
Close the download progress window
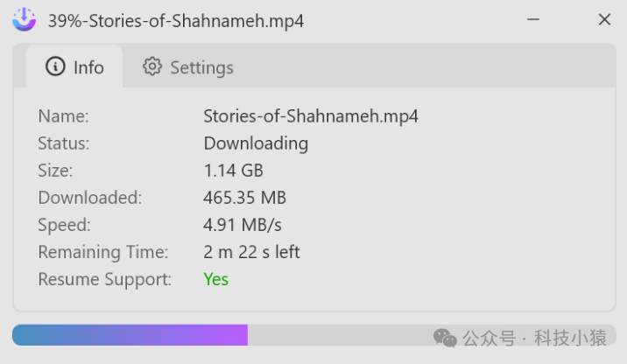point(604,19)
